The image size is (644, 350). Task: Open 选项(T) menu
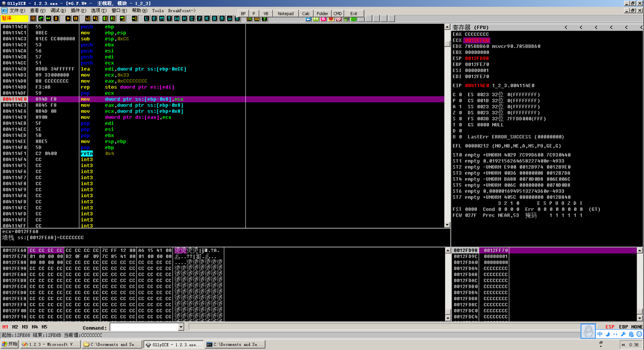point(99,10)
